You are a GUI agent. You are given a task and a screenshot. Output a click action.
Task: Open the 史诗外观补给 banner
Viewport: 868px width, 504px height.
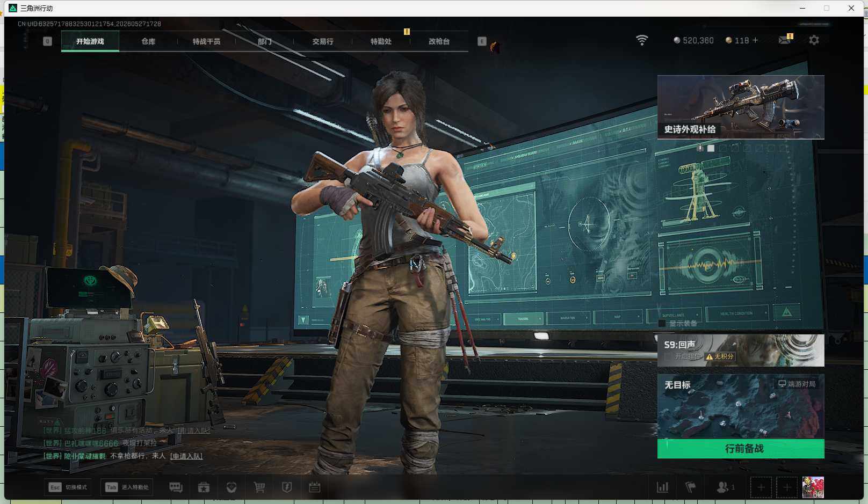coord(741,107)
